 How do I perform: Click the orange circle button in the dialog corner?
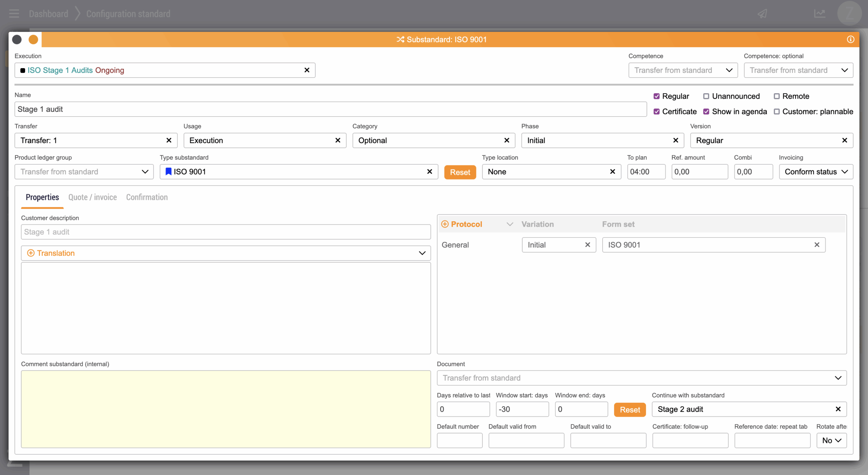tap(33, 40)
